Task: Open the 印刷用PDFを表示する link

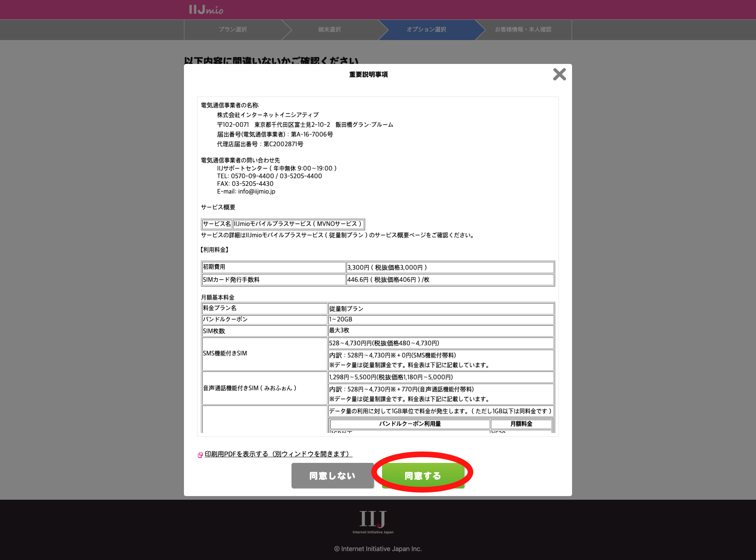Action: click(279, 454)
